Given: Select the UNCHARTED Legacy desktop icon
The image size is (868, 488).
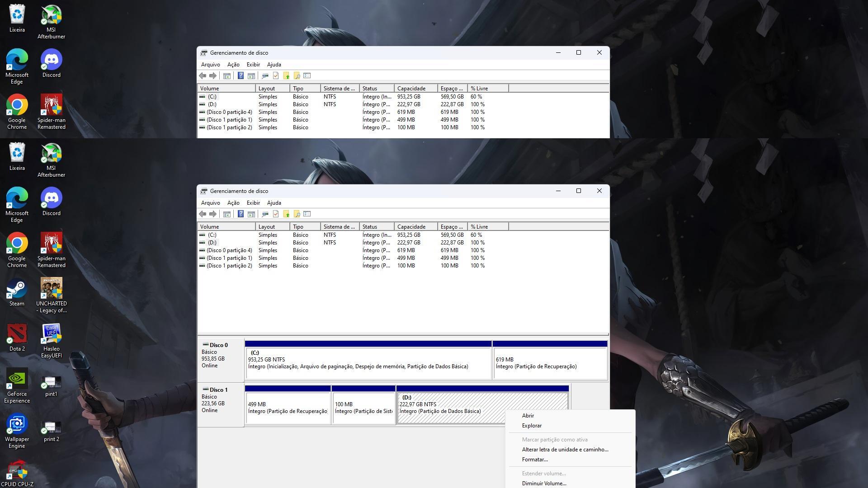Looking at the screenshot, I should pos(52,296).
